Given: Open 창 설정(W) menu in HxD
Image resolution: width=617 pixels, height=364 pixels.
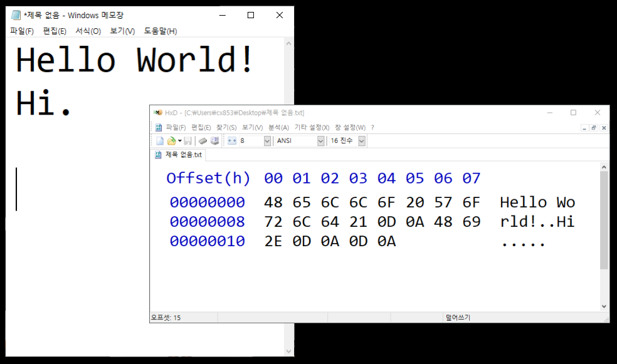Looking at the screenshot, I should click(351, 127).
